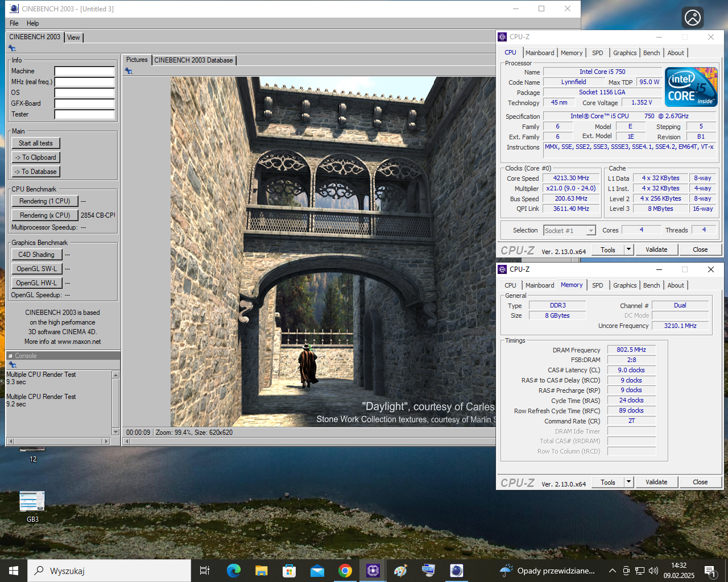Open File Explorer from the taskbar
The height and width of the screenshot is (582, 728).
[261, 571]
